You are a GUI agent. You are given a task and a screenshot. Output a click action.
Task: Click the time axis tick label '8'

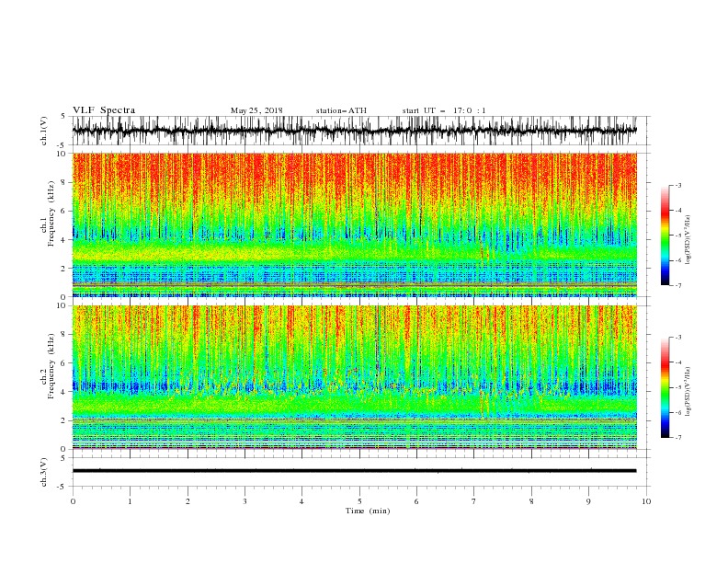coord(531,501)
